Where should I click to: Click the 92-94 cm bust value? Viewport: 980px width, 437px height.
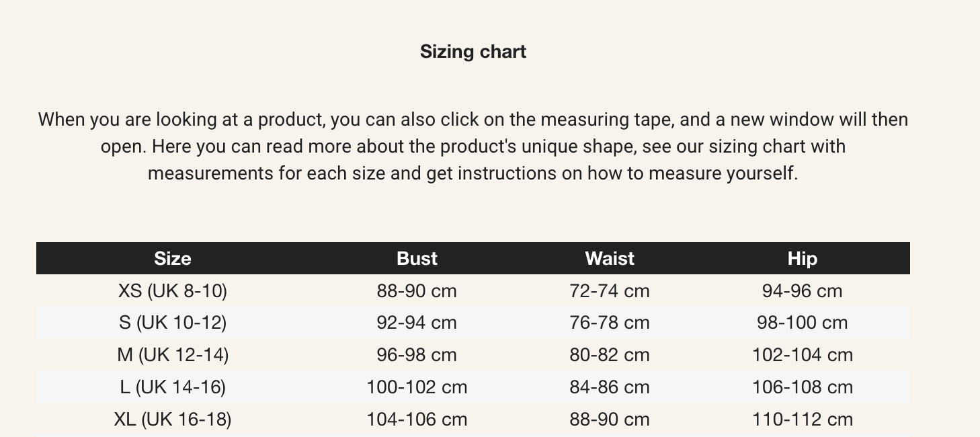[417, 323]
